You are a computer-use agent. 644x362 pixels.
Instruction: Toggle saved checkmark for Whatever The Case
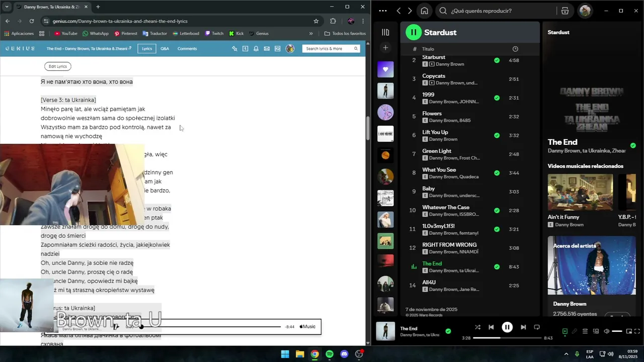[497, 211]
